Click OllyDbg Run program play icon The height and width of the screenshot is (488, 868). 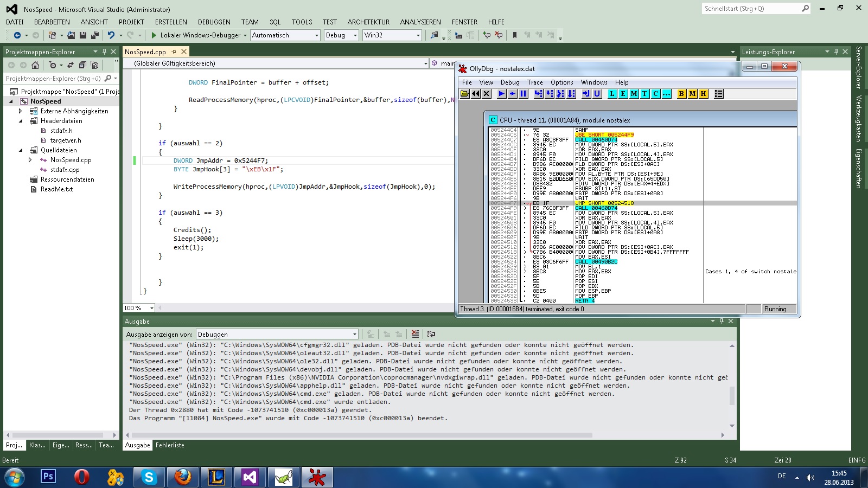click(x=501, y=94)
